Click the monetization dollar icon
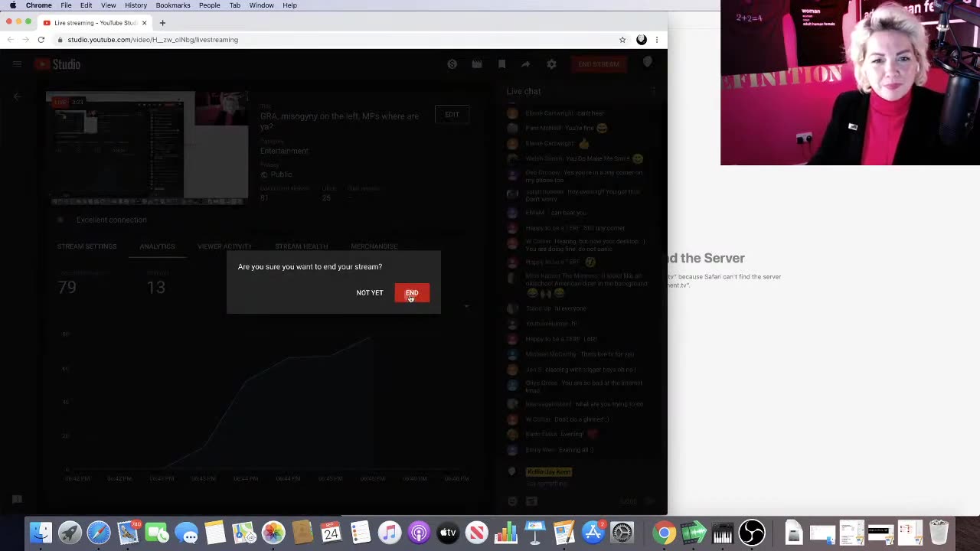Viewport: 980px width, 551px height. (452, 64)
